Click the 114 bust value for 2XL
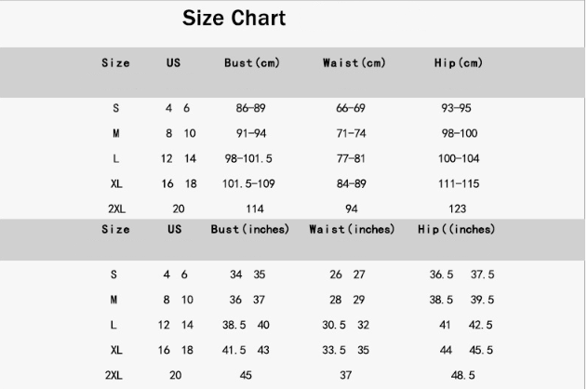This screenshot has width=588, height=389. click(254, 209)
